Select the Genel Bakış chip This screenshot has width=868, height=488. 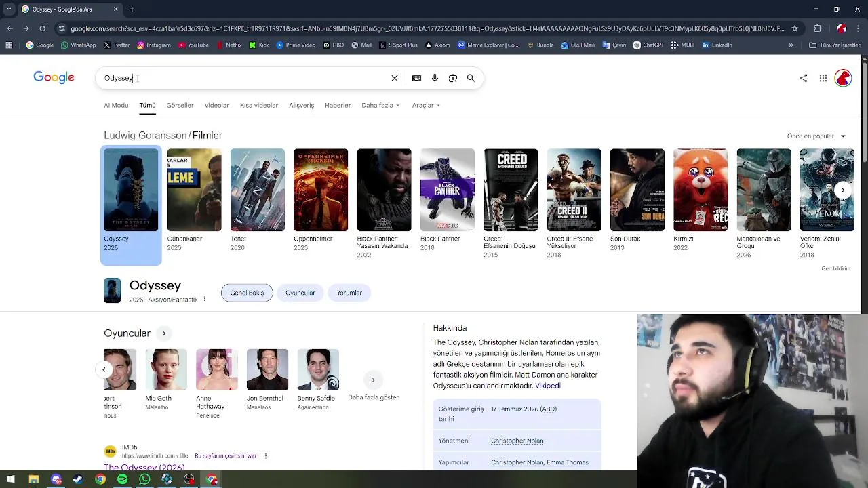[x=247, y=293]
